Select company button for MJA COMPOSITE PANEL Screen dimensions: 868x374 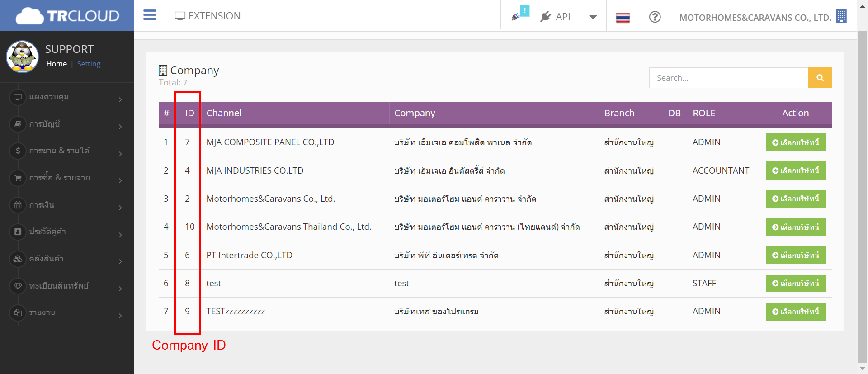tap(795, 142)
